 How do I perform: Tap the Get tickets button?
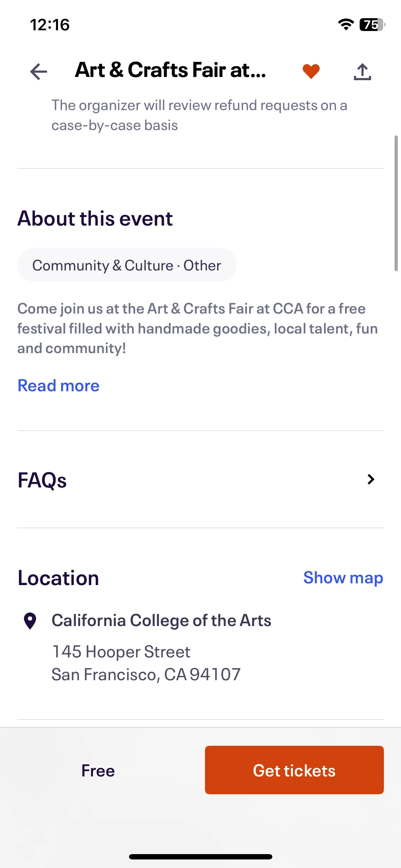(294, 770)
